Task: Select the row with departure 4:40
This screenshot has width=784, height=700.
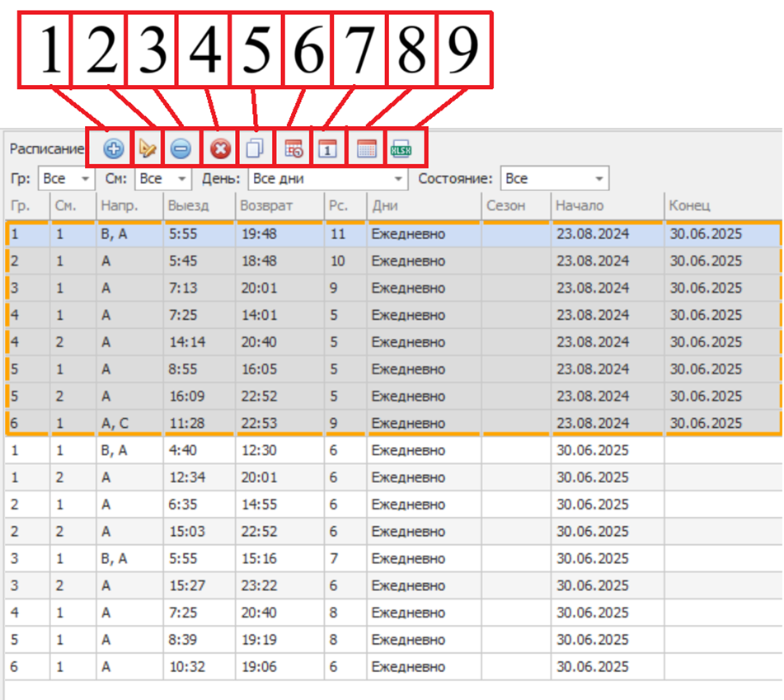Action: (x=330, y=450)
